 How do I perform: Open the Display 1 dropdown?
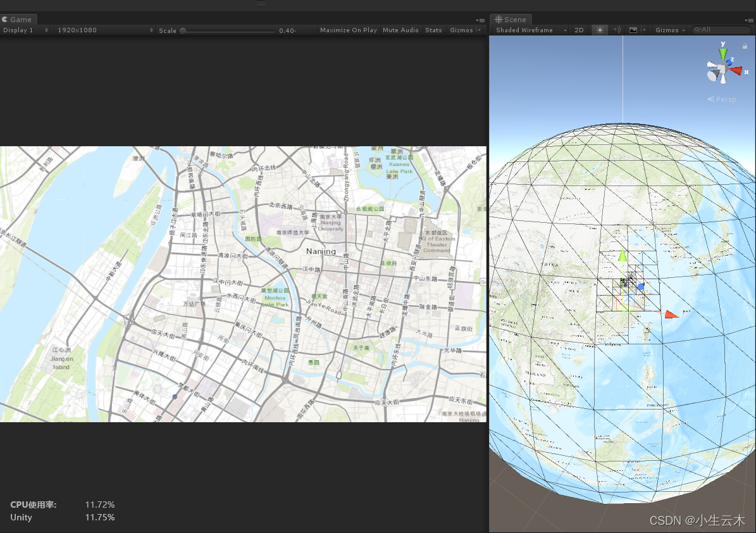tap(25, 30)
